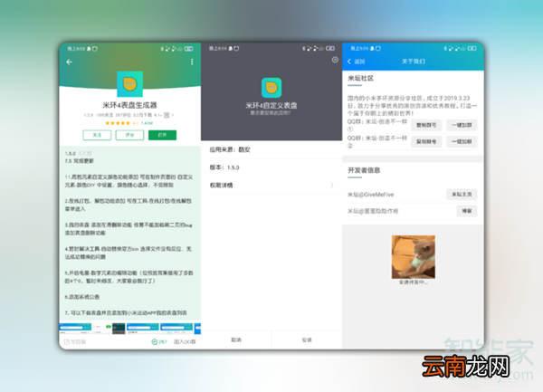
Task: Tap the 写回复 reply input at bottom
Action: tap(75, 342)
